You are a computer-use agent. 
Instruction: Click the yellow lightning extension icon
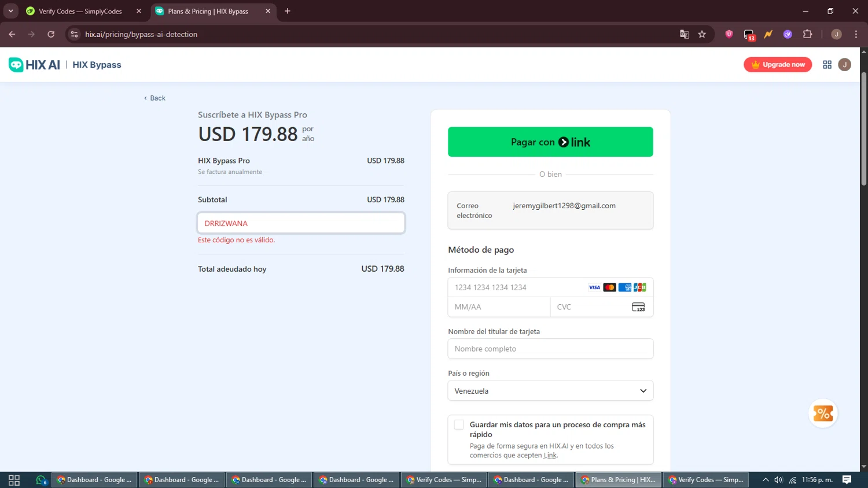point(768,34)
